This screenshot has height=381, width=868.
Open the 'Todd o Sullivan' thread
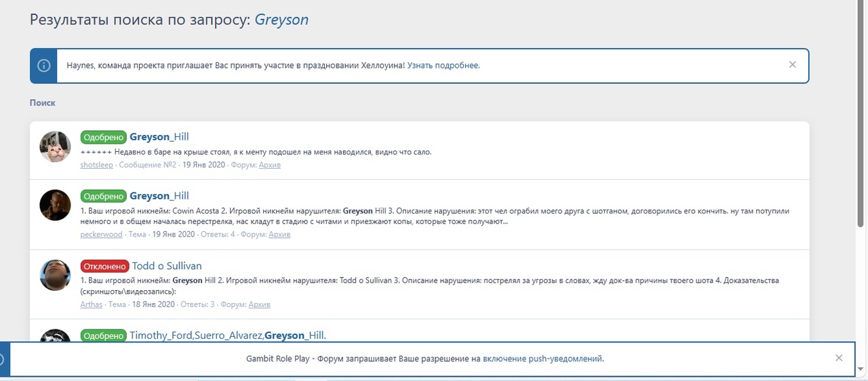click(166, 266)
